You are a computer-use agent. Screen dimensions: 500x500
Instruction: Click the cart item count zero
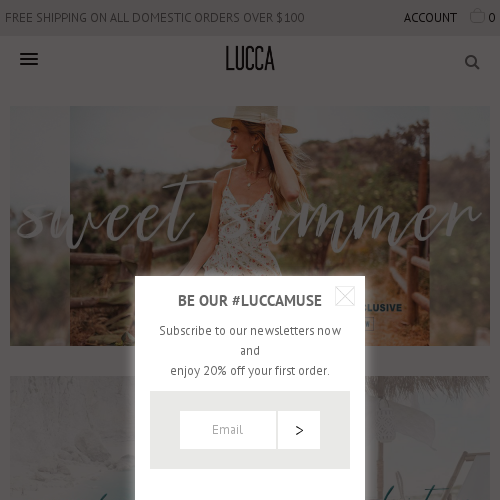(492, 18)
